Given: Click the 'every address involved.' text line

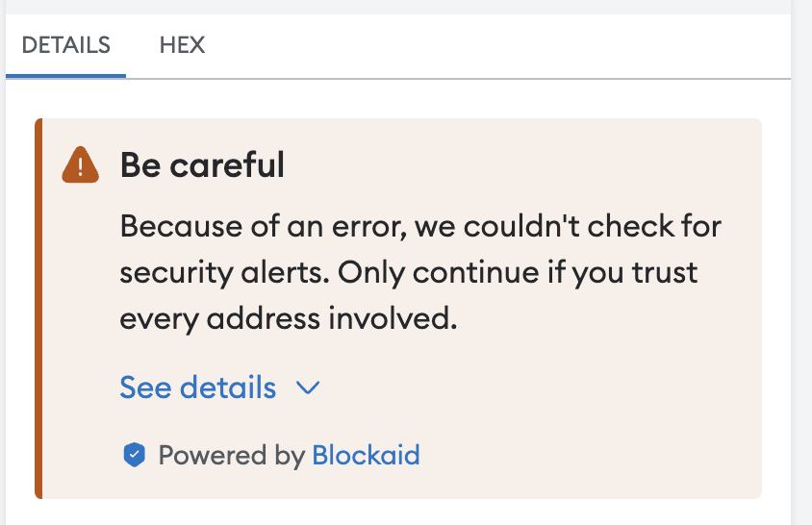Looking at the screenshot, I should pyautogui.click(x=289, y=318).
